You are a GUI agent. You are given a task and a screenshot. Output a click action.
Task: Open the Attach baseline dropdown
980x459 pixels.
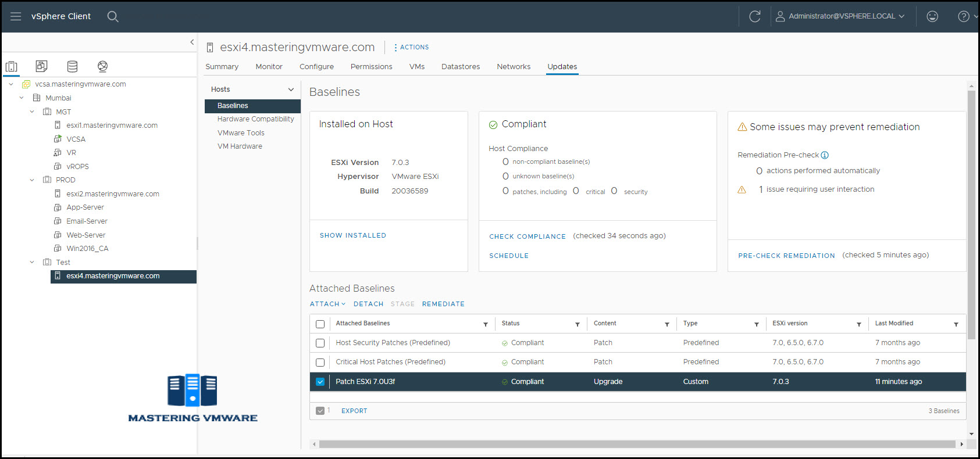point(327,304)
